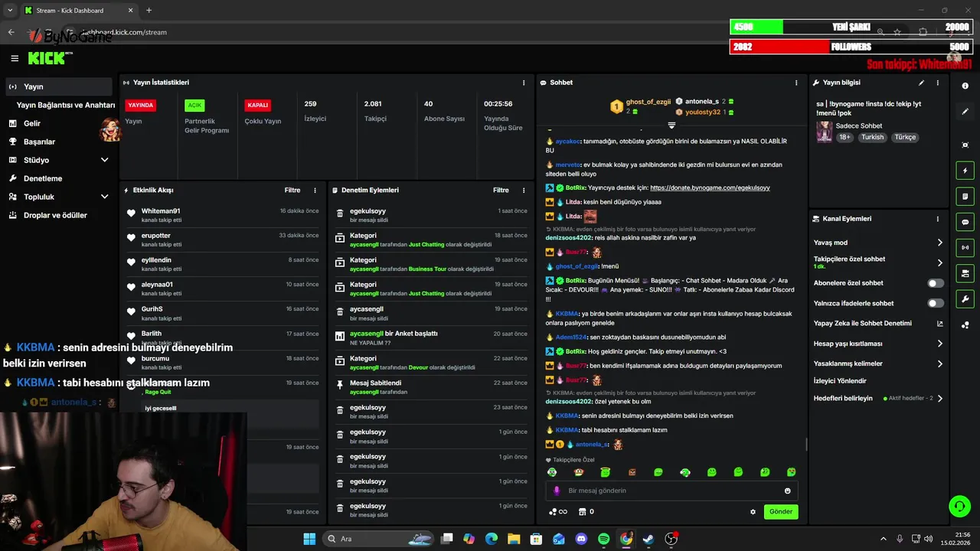980x551 pixels.
Task: Click the shop icon with count 0
Action: coord(586,511)
